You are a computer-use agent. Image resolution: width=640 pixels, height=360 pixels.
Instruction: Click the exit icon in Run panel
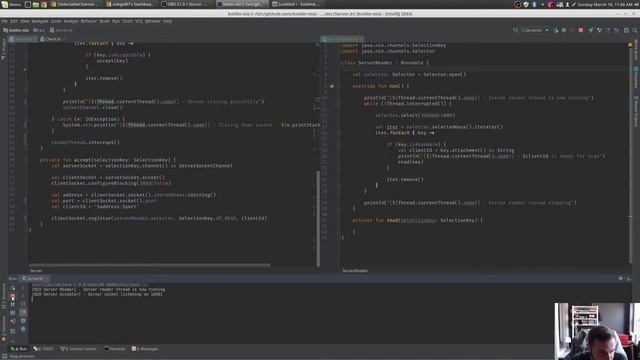[x=13, y=322]
